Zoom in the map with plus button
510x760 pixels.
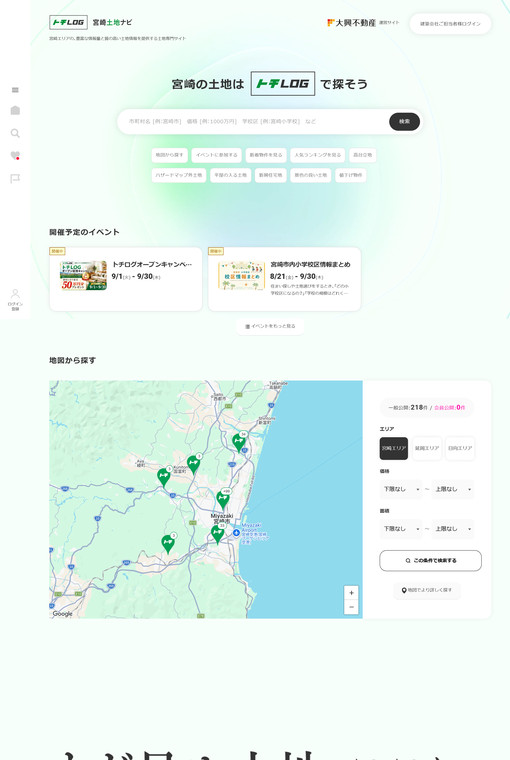[x=351, y=592]
